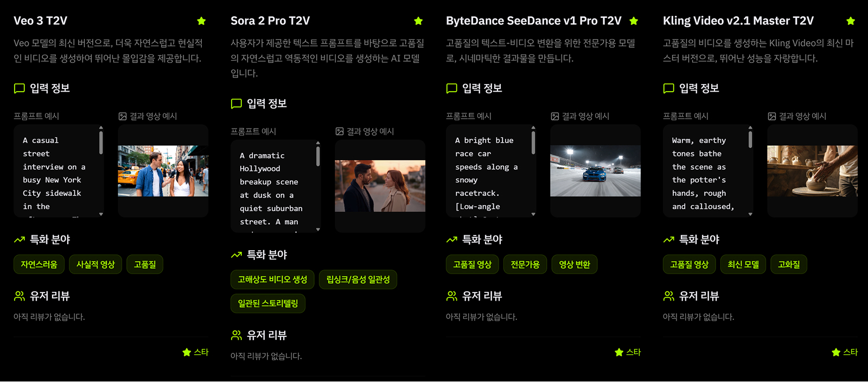
Task: Click the trending arrow icon in SeeDance 특화 분야
Action: click(452, 239)
